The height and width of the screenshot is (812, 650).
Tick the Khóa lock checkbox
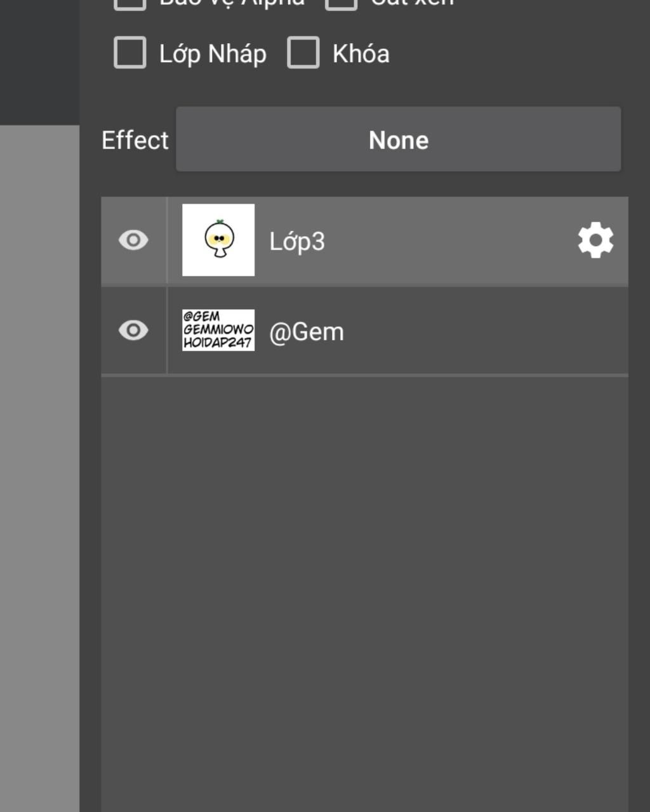(x=303, y=53)
